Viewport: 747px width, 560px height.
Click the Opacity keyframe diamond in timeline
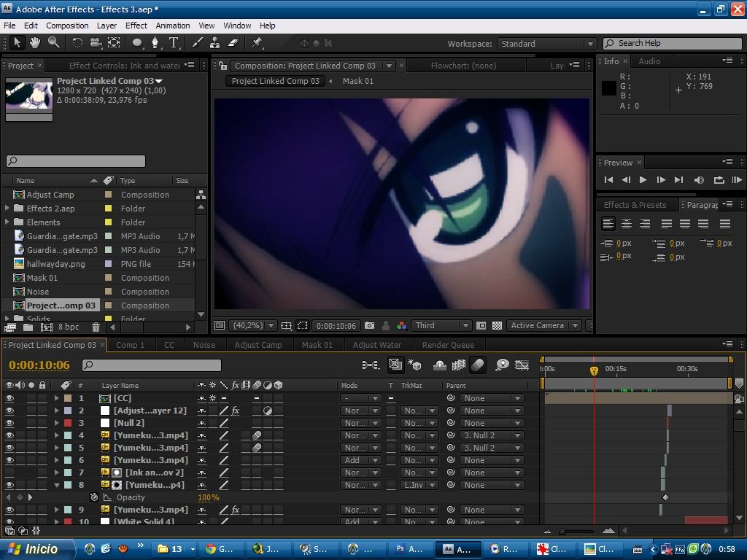[x=665, y=497]
